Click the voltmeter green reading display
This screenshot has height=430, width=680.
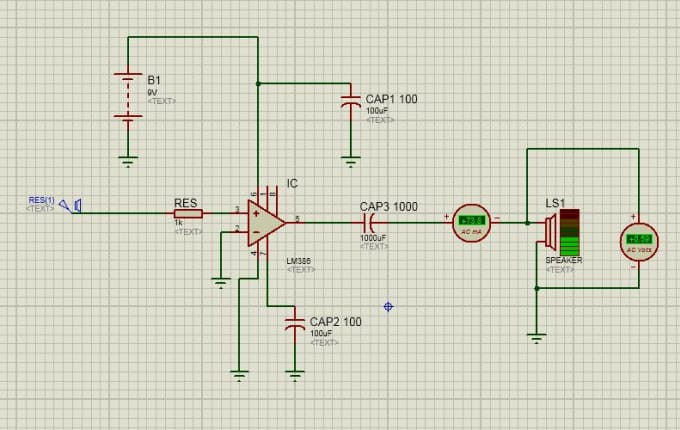639,239
